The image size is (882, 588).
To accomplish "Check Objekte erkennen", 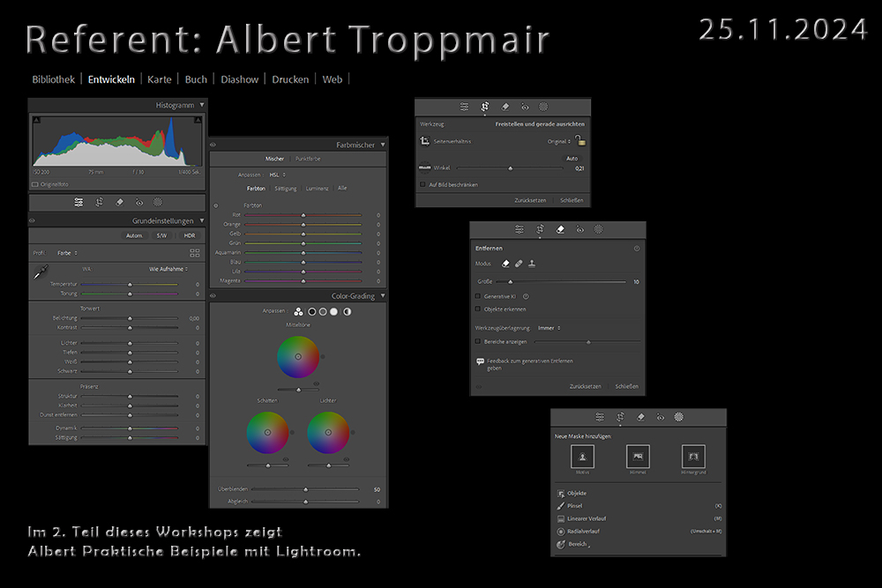I will point(478,309).
